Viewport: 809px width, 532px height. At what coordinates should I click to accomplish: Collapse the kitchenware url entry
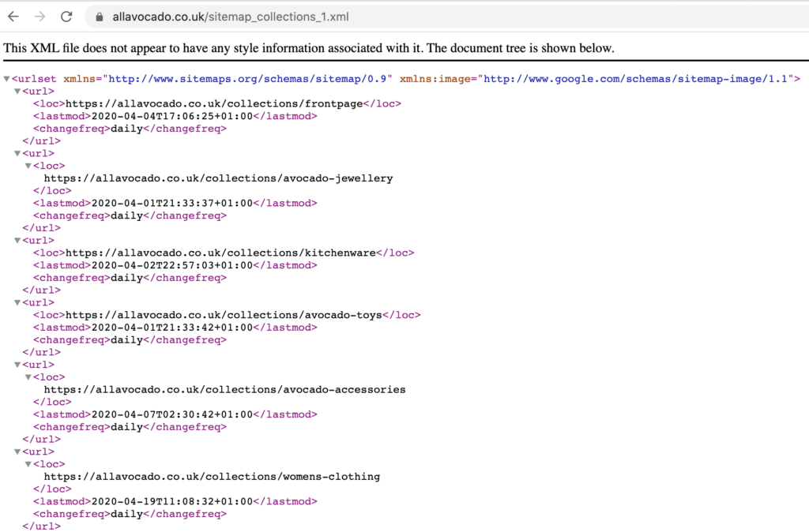click(17, 240)
